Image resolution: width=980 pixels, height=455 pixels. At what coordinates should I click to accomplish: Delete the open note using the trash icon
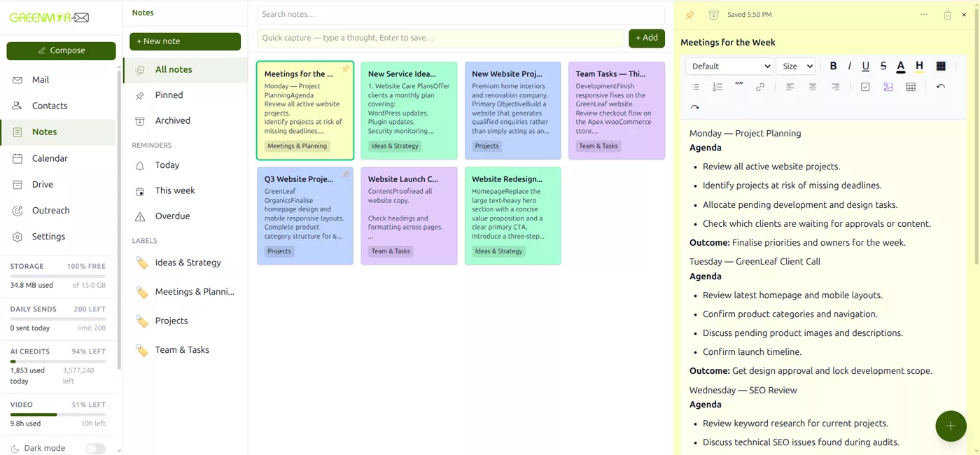(947, 15)
